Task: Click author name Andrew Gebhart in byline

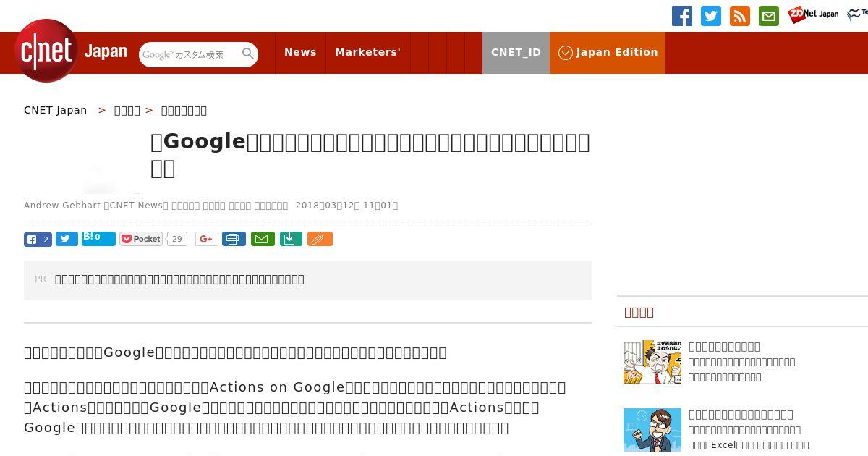Action: (x=62, y=206)
